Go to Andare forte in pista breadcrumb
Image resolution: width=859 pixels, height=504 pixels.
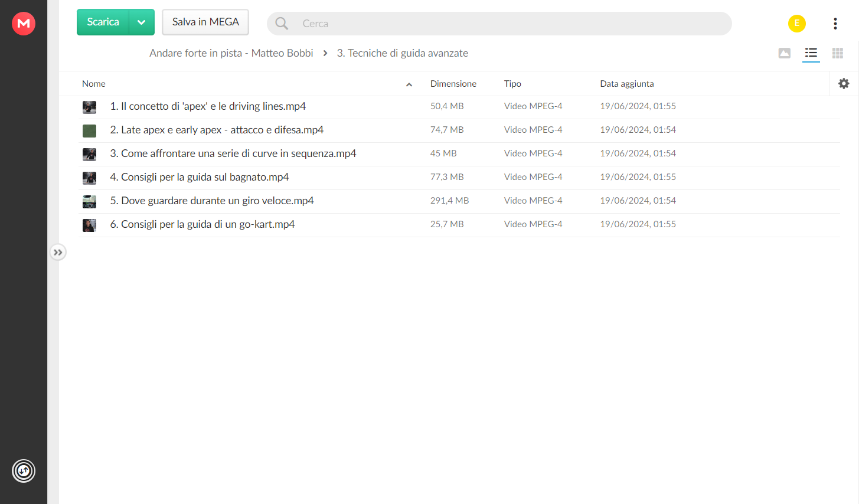[231, 53]
